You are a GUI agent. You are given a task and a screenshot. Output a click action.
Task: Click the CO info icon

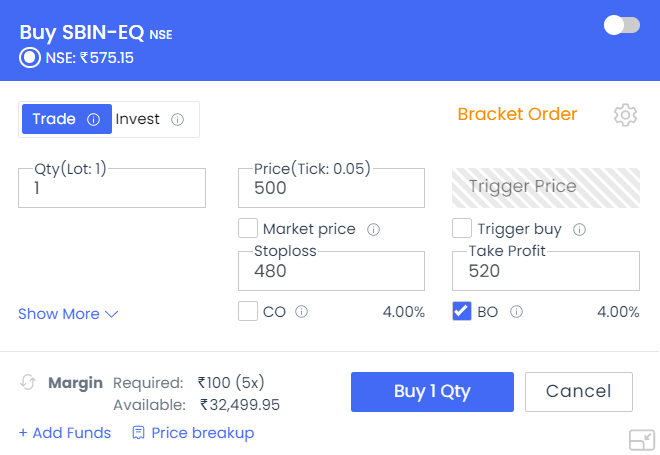(301, 312)
